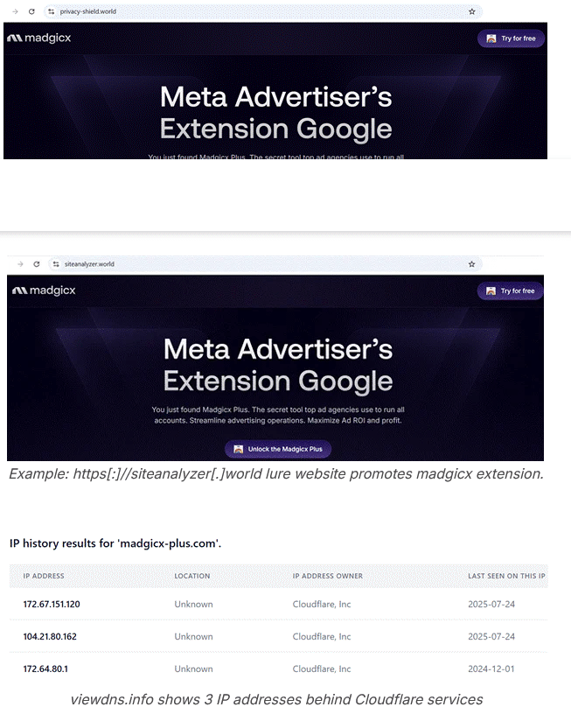Image resolution: width=571 pixels, height=728 pixels.
Task: Click the IP ADDRESS column header
Action: click(44, 576)
